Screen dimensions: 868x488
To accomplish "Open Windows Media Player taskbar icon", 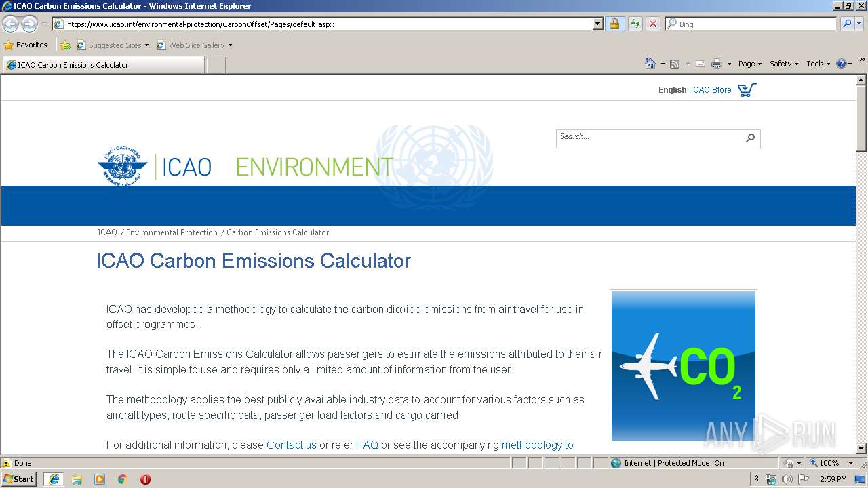I will [x=100, y=479].
